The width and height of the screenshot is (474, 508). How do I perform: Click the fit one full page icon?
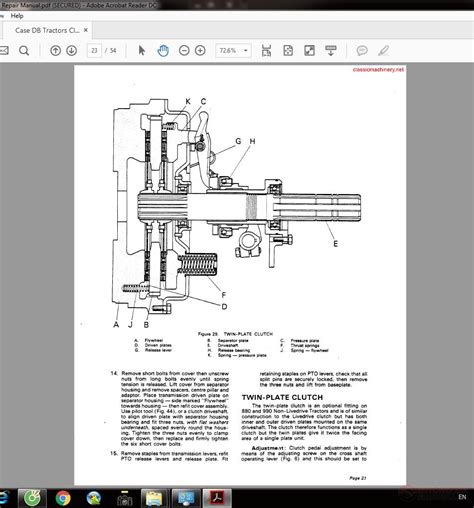[288, 51]
